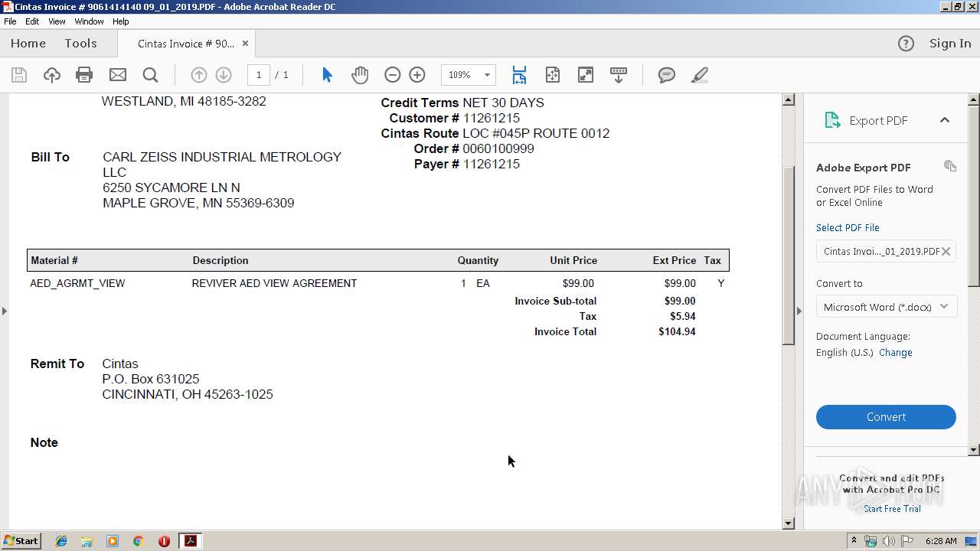Viewport: 980px width, 551px height.
Task: Send file by email envelope icon
Action: point(118,75)
